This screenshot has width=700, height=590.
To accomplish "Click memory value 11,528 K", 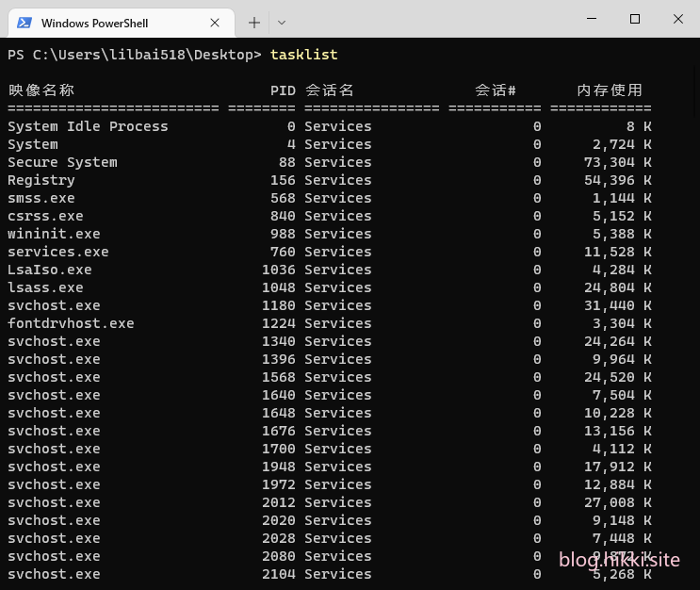I will tap(618, 252).
